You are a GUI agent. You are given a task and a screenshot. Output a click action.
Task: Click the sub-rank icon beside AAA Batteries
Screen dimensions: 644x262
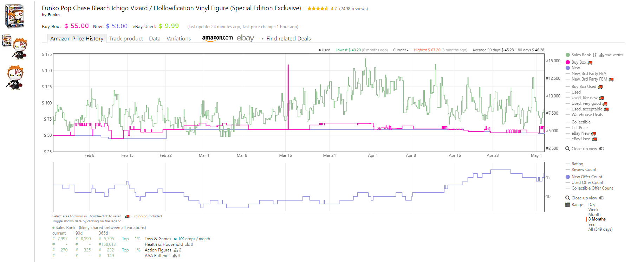pyautogui.click(x=175, y=256)
